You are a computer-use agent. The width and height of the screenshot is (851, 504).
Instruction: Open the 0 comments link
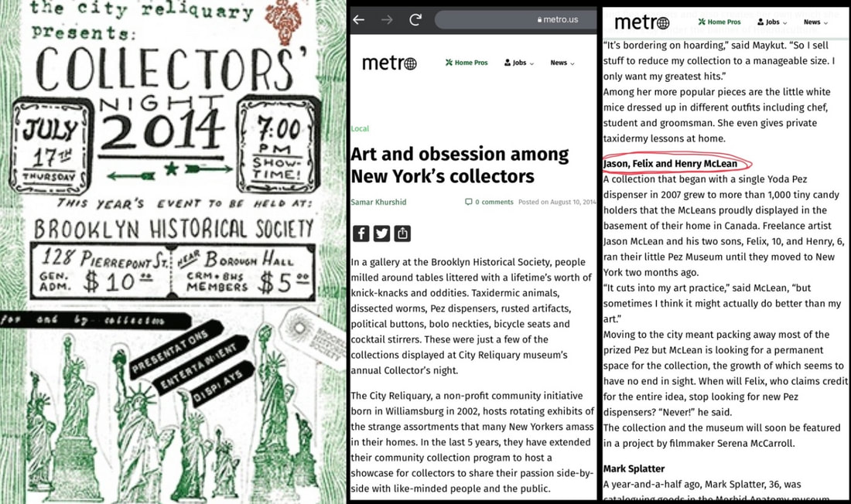tap(489, 202)
